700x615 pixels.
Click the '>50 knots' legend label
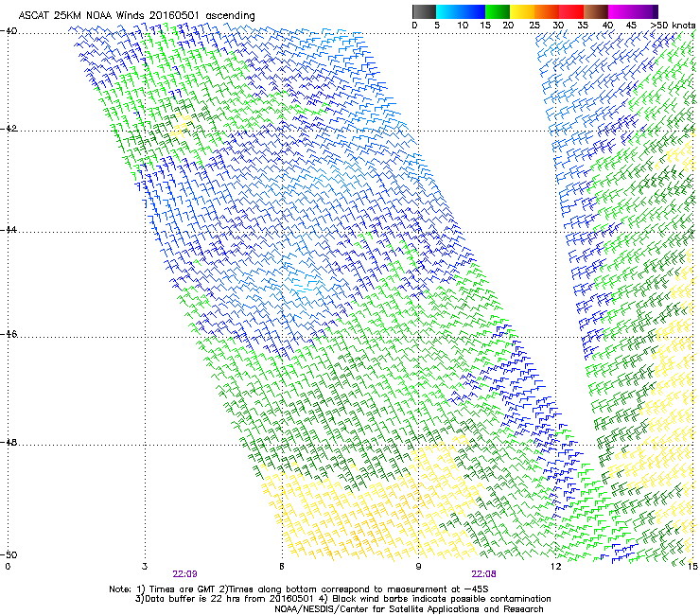(674, 26)
